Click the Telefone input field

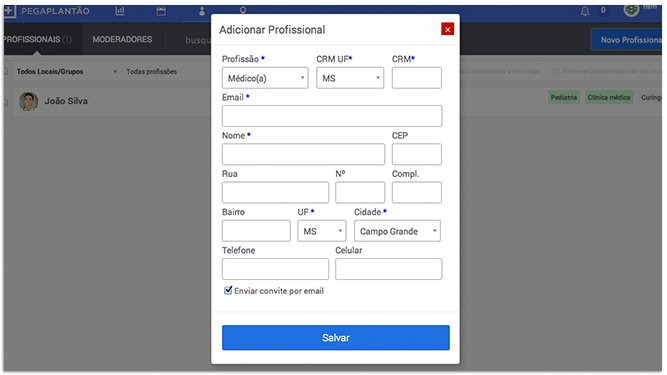tap(275, 269)
